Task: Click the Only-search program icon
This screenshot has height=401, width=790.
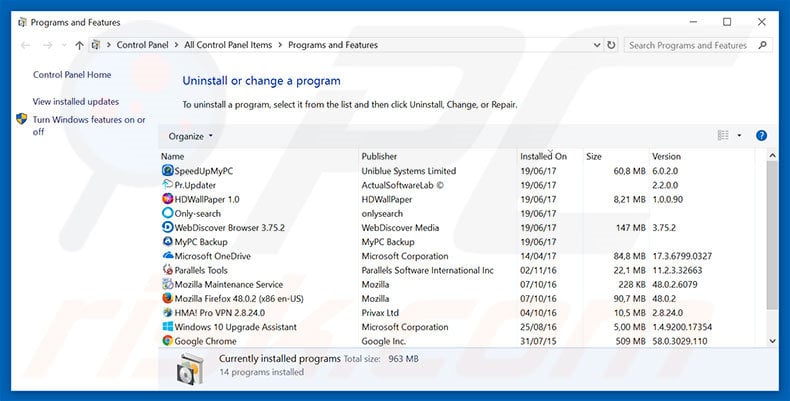Action: tap(168, 213)
